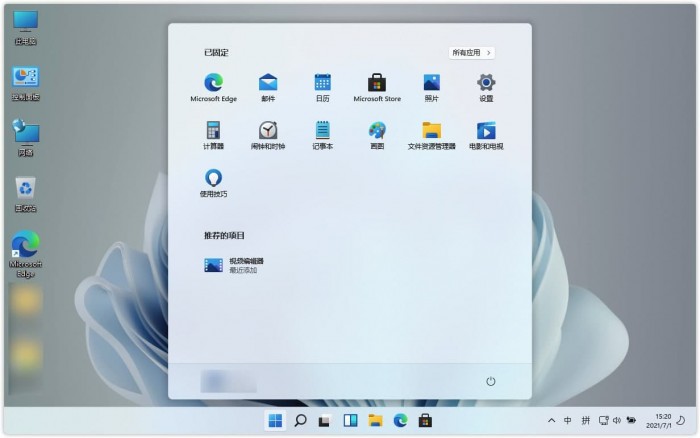Launch Microsoft Store from pinned apps

point(377,88)
